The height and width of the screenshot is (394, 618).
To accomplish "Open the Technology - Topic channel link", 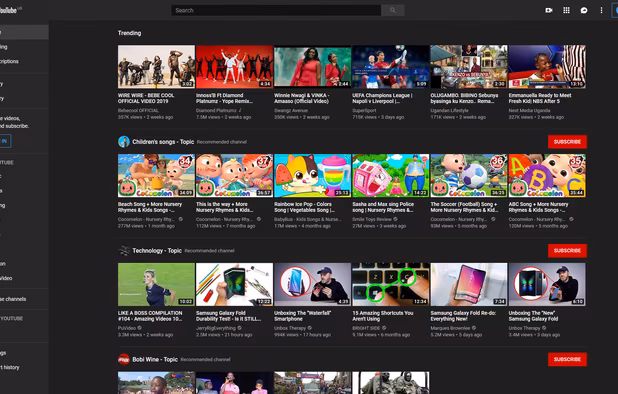I will pos(157,251).
